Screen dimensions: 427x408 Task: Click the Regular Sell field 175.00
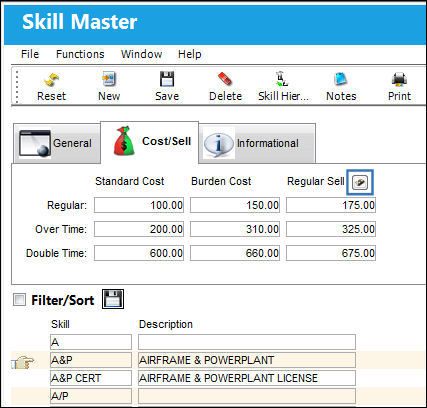coord(331,205)
